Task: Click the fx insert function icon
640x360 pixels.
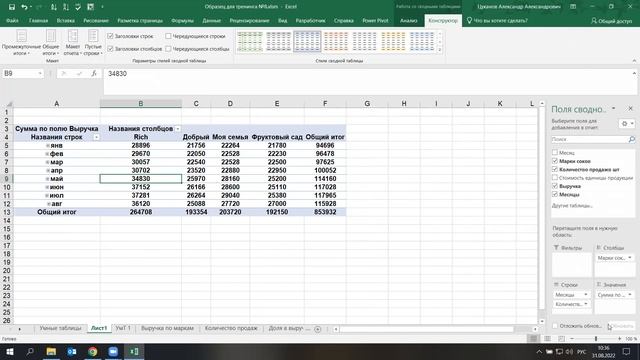Action: click(94, 73)
